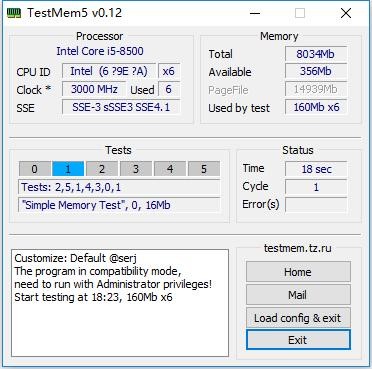Screen dimensions: 372x369
Task: Click the SSE-3 sSSE3 SSE4.1 field
Action: [x=121, y=107]
